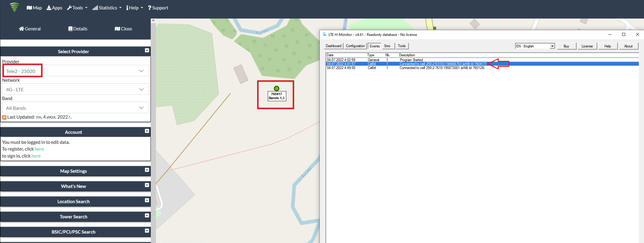Minimize the LTE H-Monitor window
The height and width of the screenshot is (243, 644).
(610, 34)
